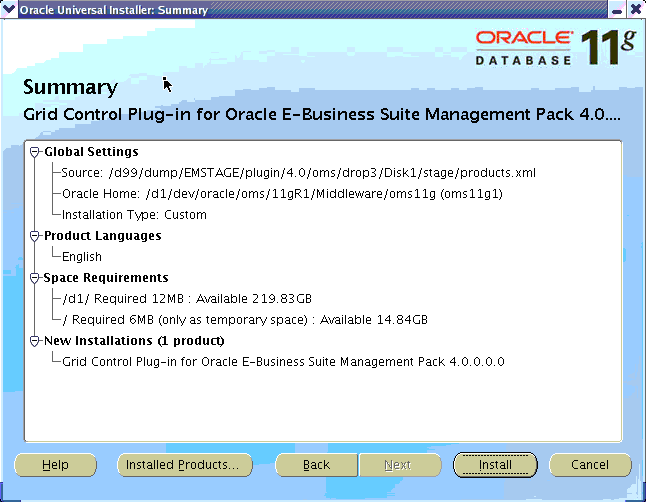Select the Installation Type: Custom row
Screen dimensions: 646x502
pyautogui.click(x=134, y=215)
